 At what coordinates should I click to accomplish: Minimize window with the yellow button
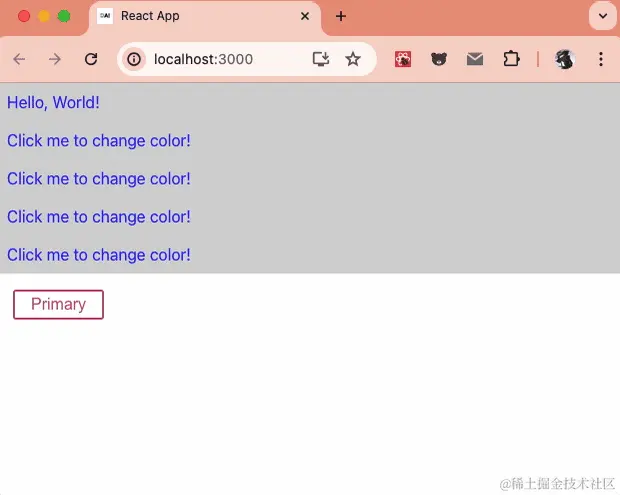click(x=44, y=16)
